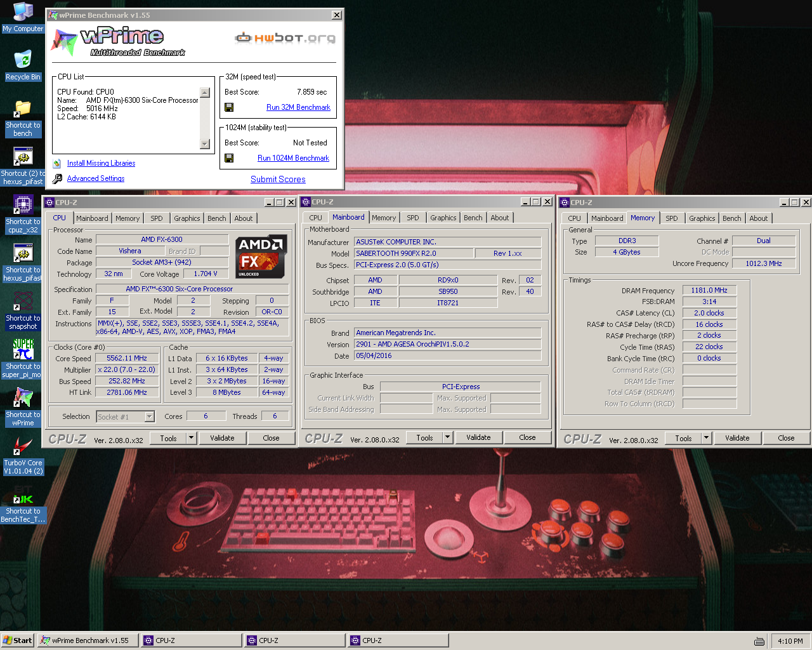Open the SPD tab in the middle CPU-Z window
812x650 pixels.
point(413,218)
